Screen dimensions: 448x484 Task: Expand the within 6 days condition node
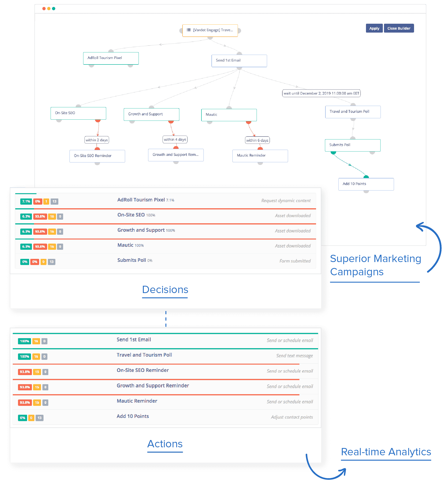click(x=258, y=138)
